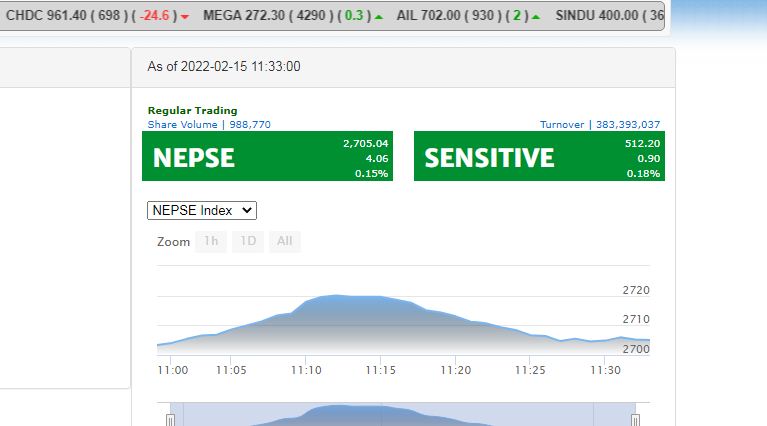The width and height of the screenshot is (767, 426).
Task: Click the green SENSITIVE index tile
Action: pos(539,157)
